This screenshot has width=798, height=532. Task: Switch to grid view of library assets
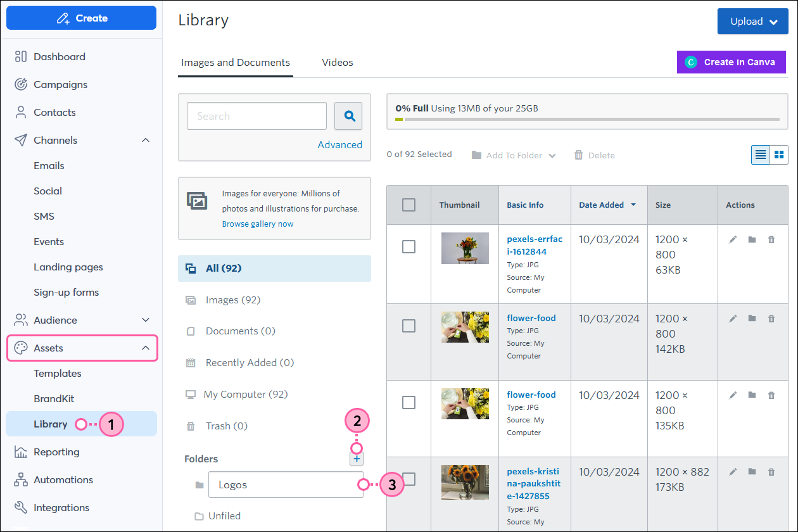click(779, 155)
